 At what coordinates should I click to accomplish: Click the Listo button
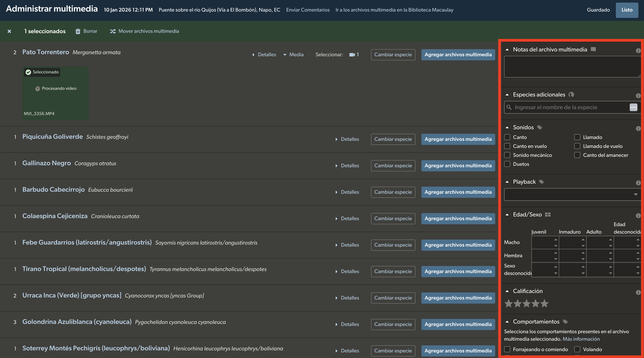[627, 10]
